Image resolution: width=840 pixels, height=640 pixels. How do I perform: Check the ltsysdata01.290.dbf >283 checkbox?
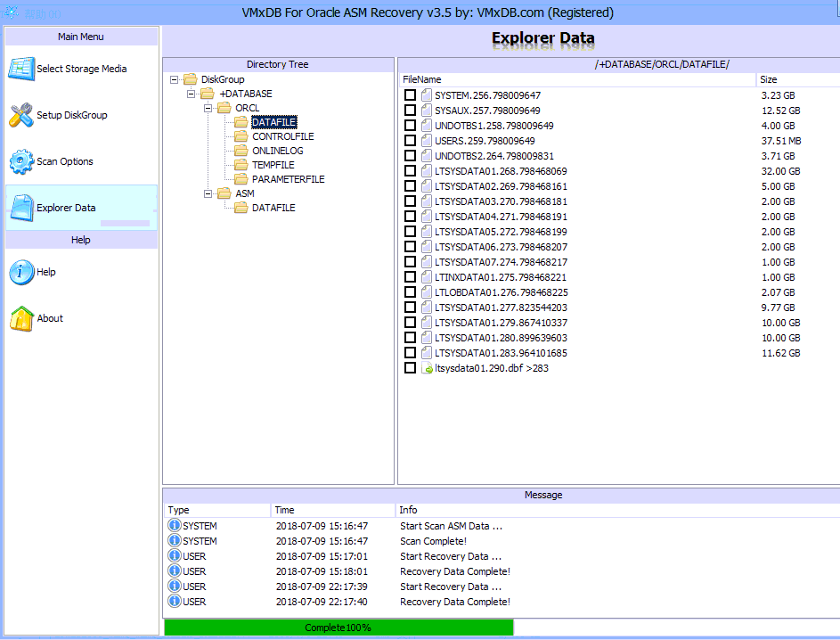point(410,368)
